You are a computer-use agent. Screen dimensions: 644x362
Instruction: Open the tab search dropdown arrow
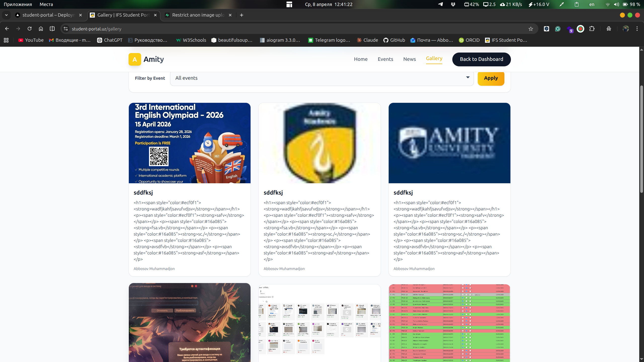pyautogui.click(x=6, y=15)
